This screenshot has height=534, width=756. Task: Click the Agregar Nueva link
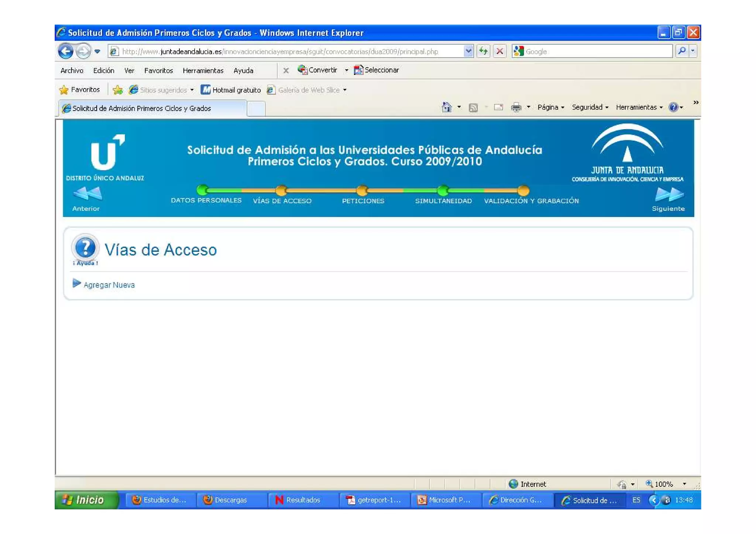(x=109, y=285)
